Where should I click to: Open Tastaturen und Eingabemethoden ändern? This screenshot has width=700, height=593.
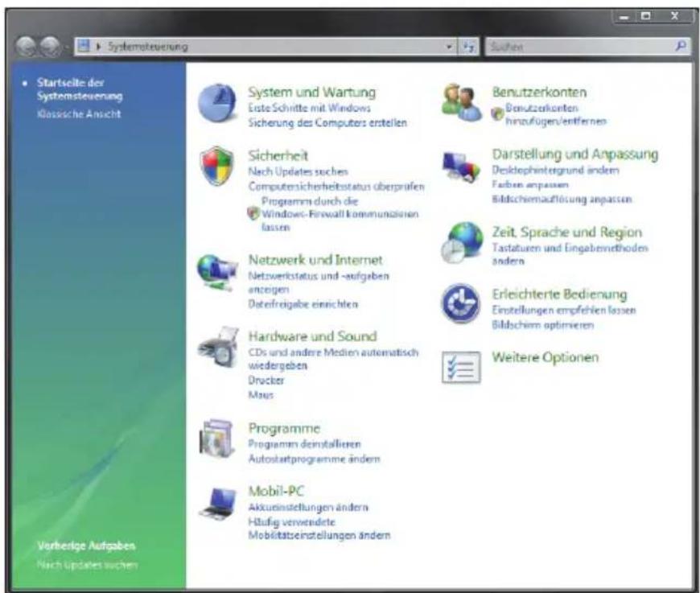click(570, 254)
